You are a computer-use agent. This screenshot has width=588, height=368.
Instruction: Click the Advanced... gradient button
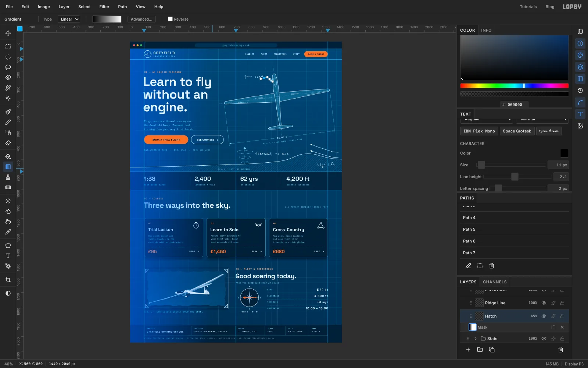click(x=141, y=19)
